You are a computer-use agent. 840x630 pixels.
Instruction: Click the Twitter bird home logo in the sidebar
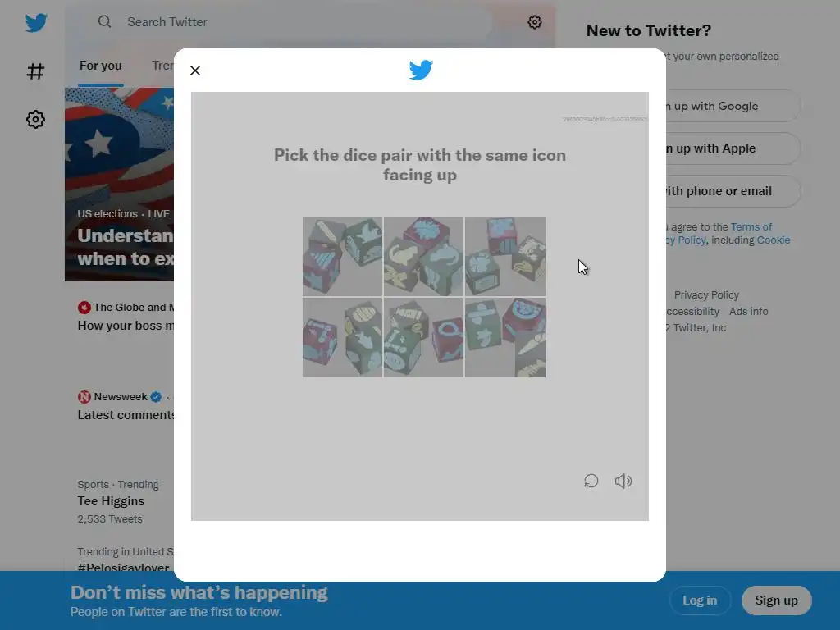(x=36, y=22)
